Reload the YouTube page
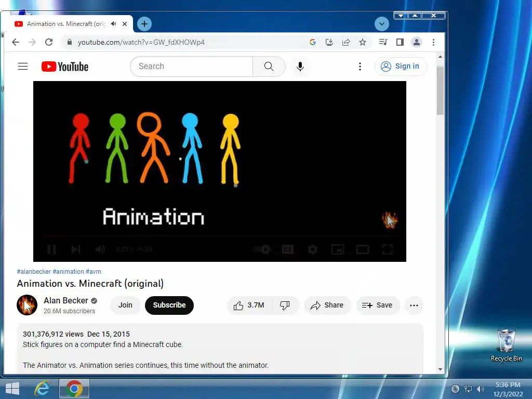This screenshot has width=532, height=399. click(49, 42)
